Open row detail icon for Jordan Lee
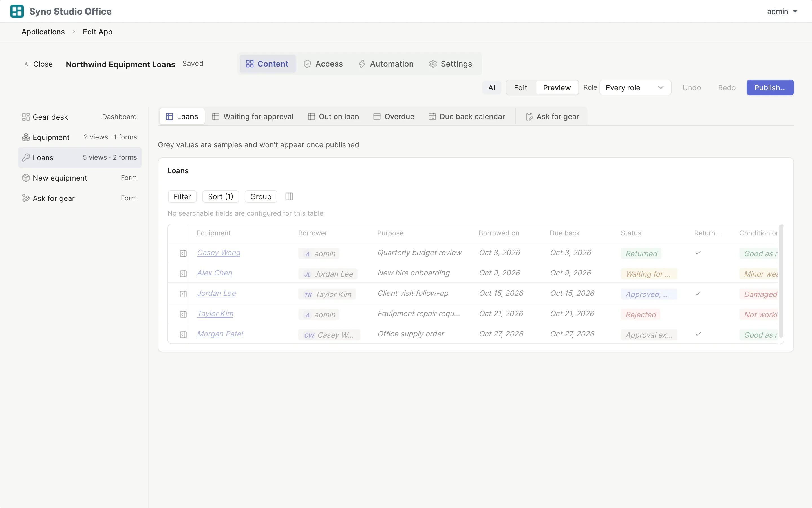The width and height of the screenshot is (812, 508). coord(183,294)
